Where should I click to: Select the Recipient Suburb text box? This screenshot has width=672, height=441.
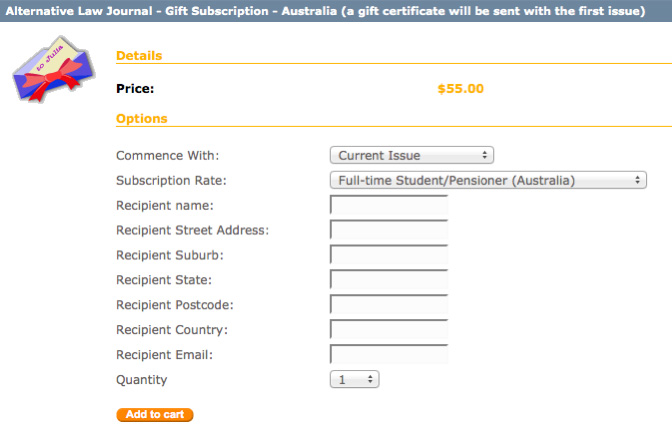(x=389, y=255)
